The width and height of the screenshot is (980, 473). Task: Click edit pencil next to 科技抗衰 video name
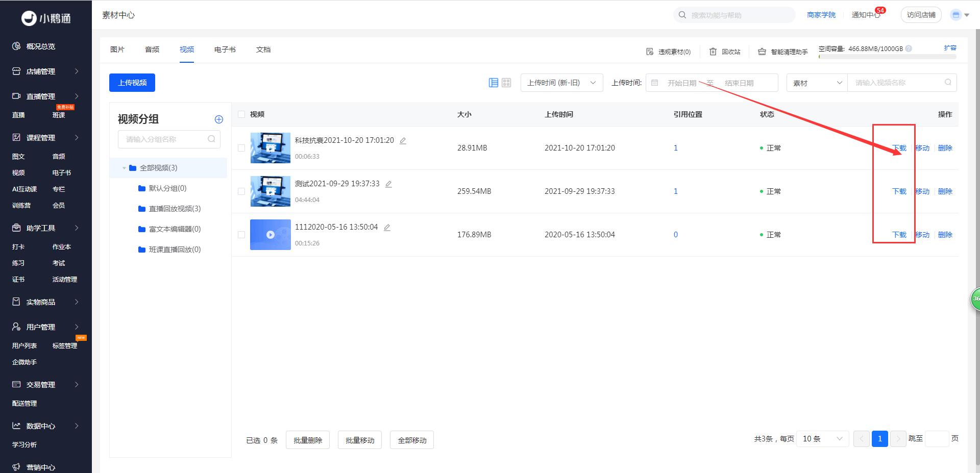click(x=403, y=141)
